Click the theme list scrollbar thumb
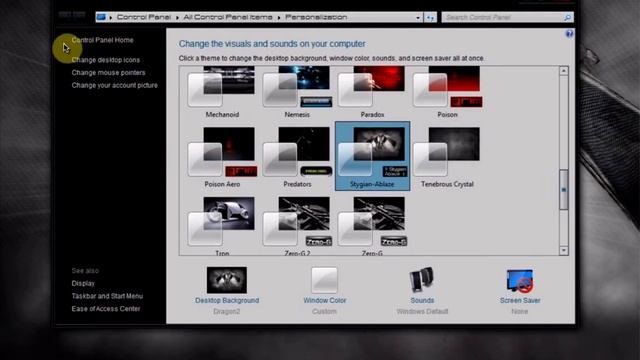Image resolution: width=640 pixels, height=360 pixels. (564, 190)
